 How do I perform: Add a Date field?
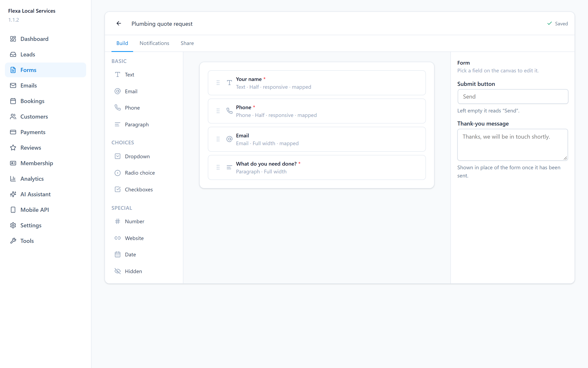point(144,255)
